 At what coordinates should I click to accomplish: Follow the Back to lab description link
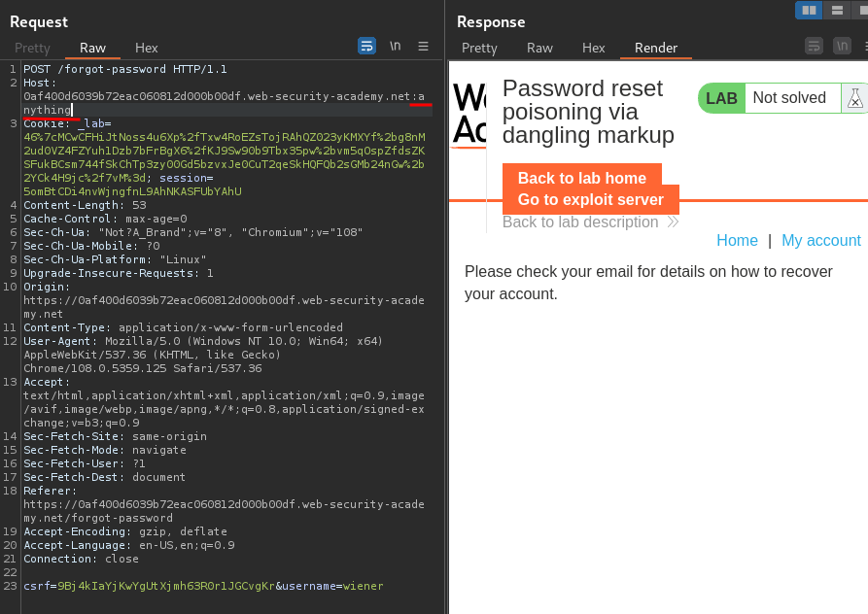(x=590, y=222)
